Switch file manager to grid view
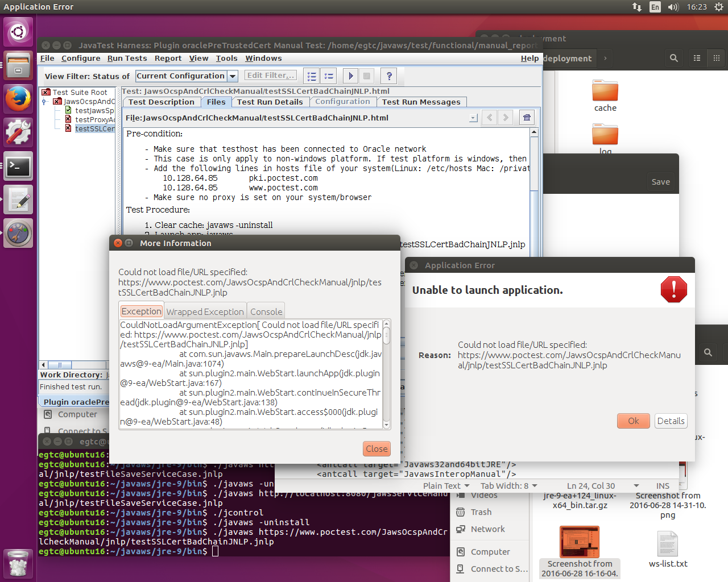Viewport: 728px width, 582px height. tap(717, 58)
